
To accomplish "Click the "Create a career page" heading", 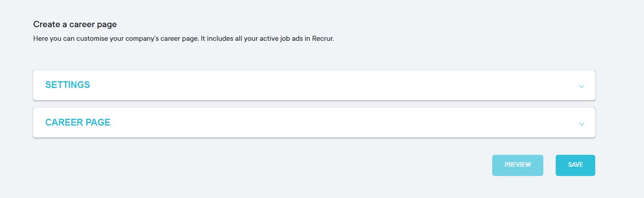I will 75,24.
